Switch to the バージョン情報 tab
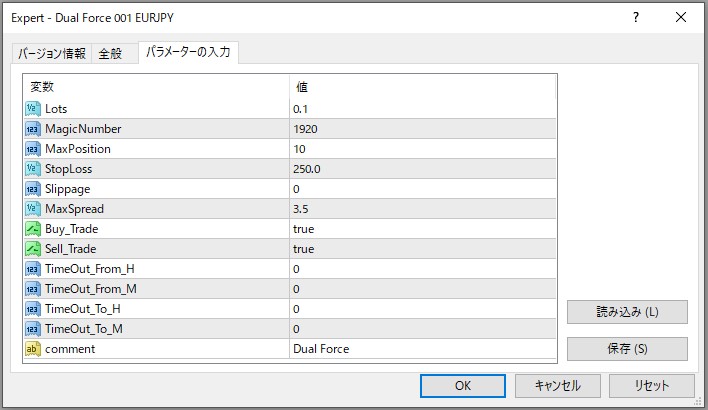This screenshot has width=708, height=410. [51, 54]
